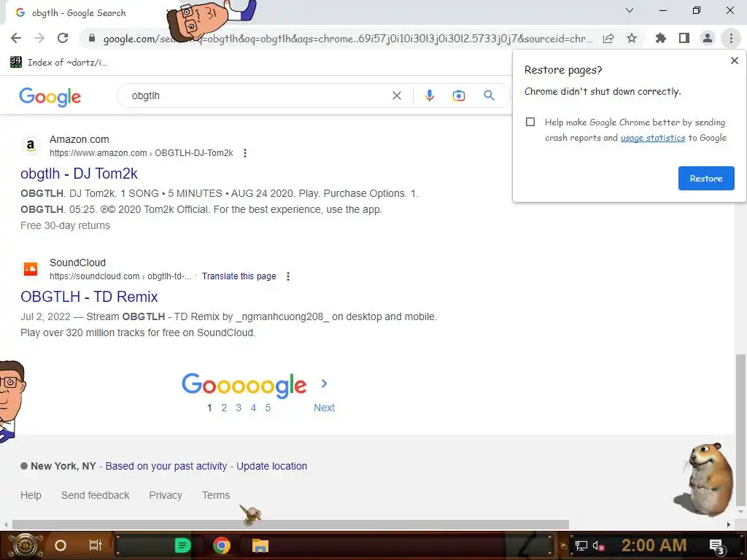The width and height of the screenshot is (747, 560).
Task: Click into the Google search field
Action: click(258, 96)
